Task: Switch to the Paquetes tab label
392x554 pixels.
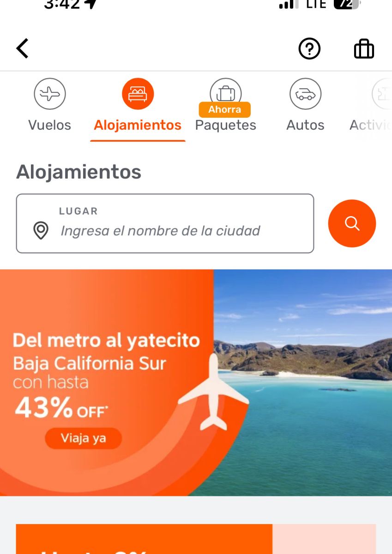Action: 225,125
